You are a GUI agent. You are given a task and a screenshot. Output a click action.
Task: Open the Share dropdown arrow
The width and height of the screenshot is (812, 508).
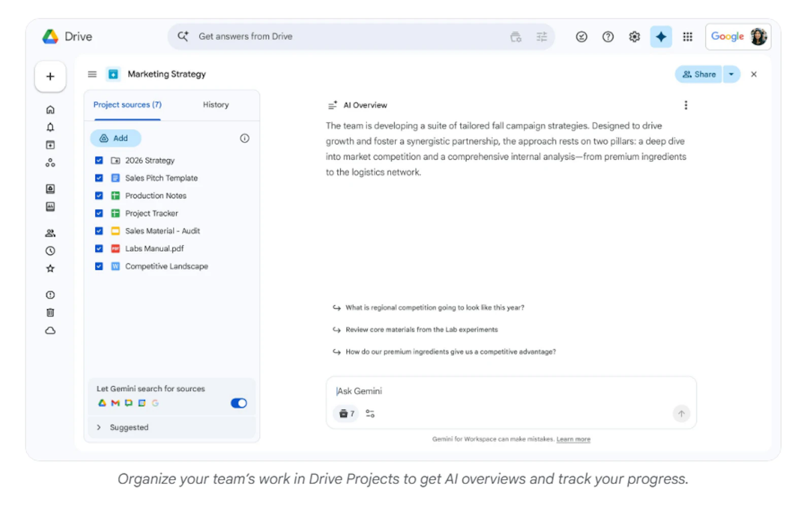pyautogui.click(x=731, y=74)
